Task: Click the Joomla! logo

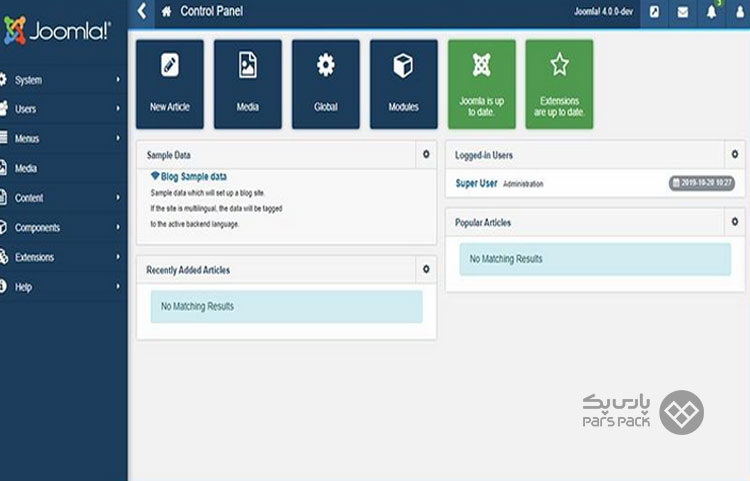Action: click(57, 31)
